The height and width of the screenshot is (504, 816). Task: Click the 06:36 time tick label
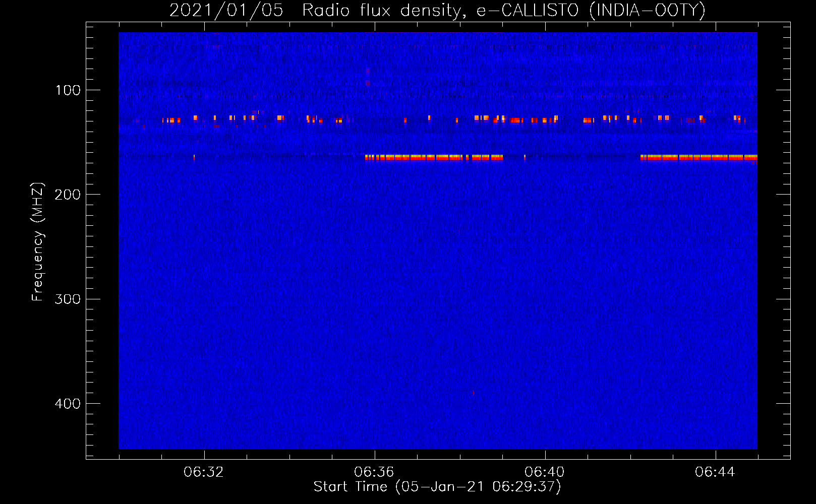point(374,472)
